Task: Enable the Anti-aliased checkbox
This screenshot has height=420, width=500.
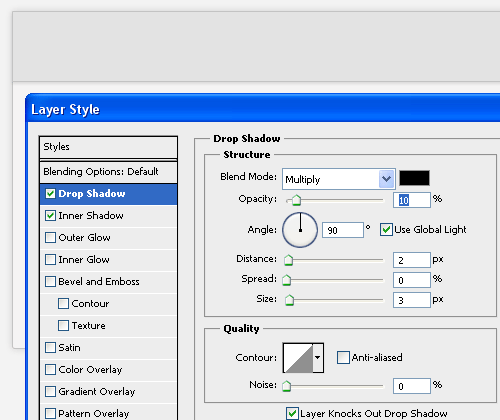Action: click(x=343, y=357)
